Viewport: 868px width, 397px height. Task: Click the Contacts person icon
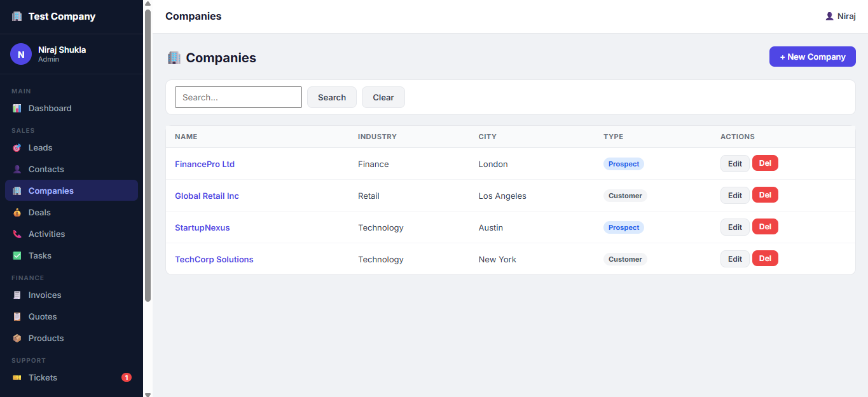pyautogui.click(x=17, y=170)
